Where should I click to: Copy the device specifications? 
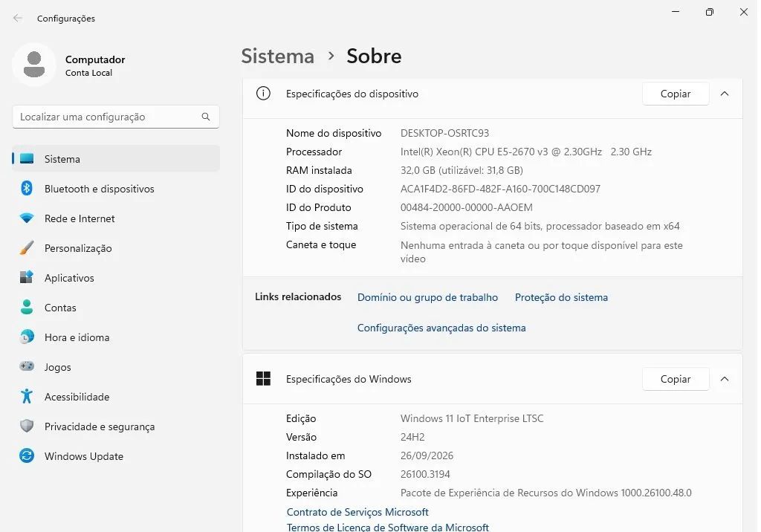[676, 94]
